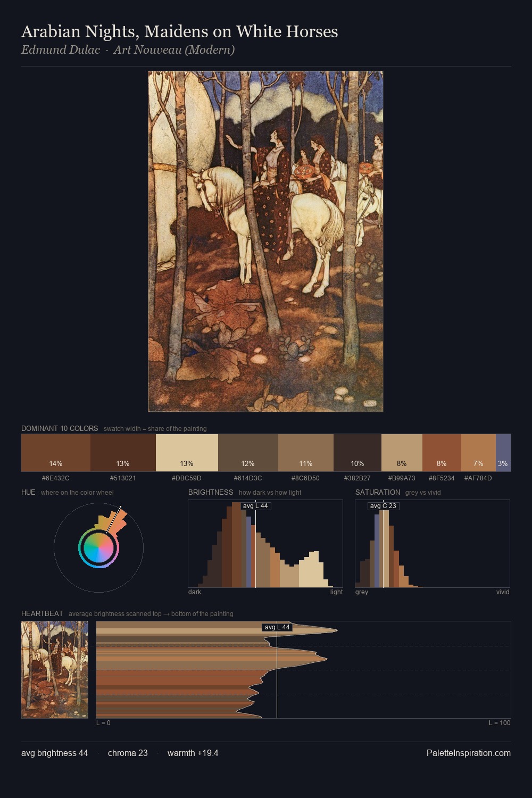Click 'how dark vs how light' caption
532x798 pixels.
270,492
